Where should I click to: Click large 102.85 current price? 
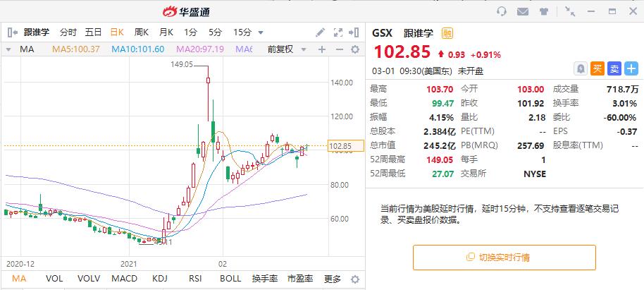point(402,52)
